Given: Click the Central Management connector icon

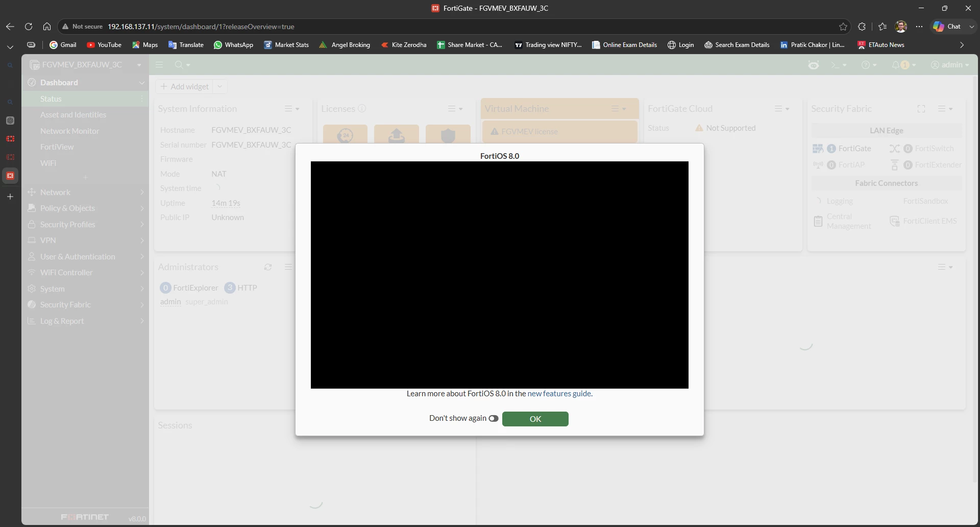Looking at the screenshot, I should (818, 221).
